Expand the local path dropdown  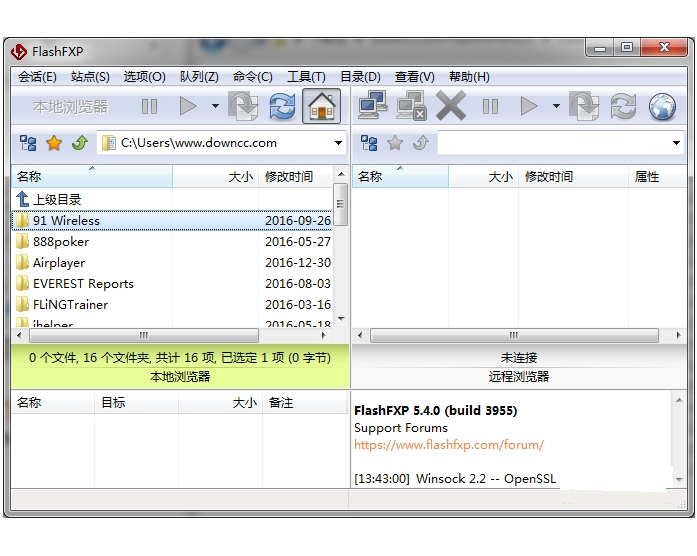pyautogui.click(x=338, y=143)
